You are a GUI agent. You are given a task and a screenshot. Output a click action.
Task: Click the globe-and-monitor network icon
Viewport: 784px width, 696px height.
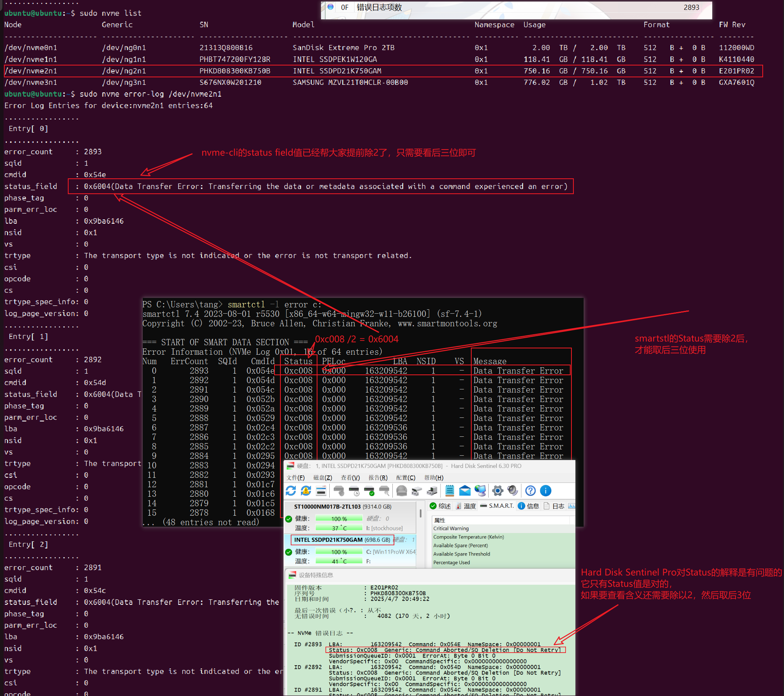[x=480, y=490]
